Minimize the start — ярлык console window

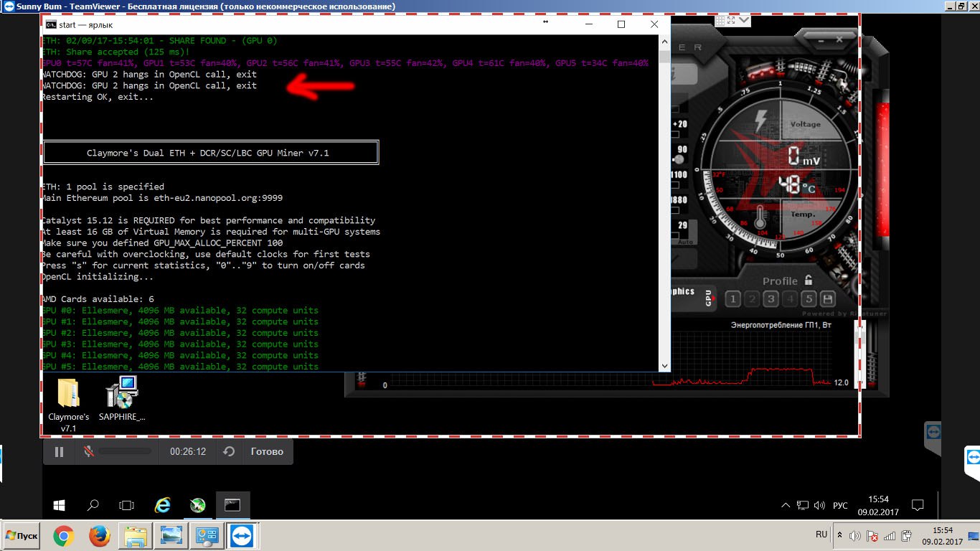589,24
